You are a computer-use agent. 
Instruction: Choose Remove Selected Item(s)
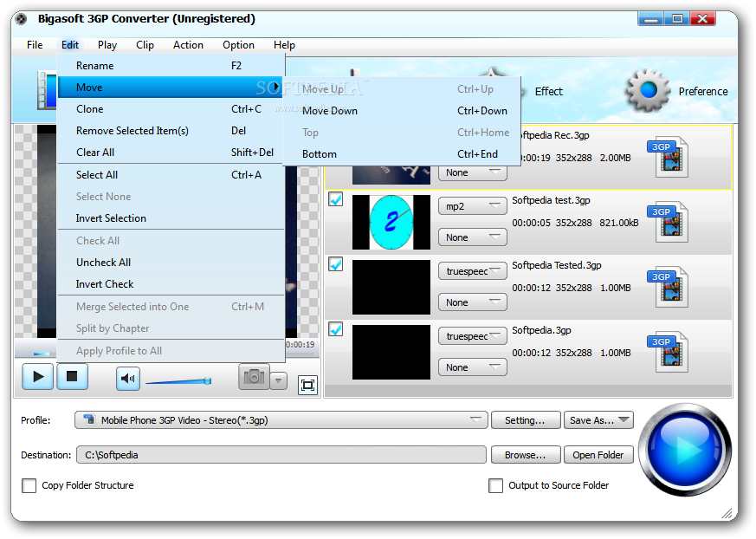coord(171,131)
